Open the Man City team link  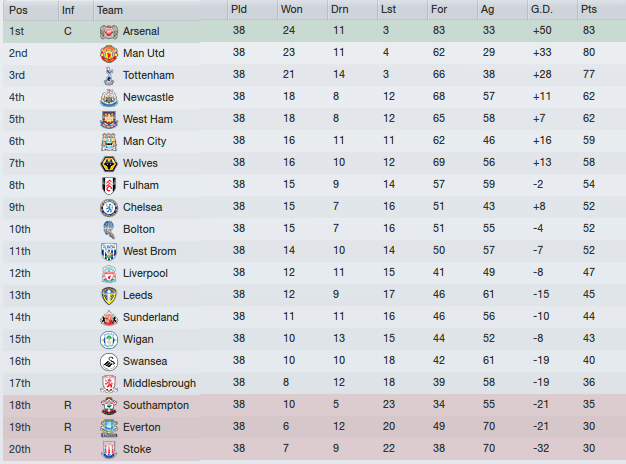(x=144, y=141)
